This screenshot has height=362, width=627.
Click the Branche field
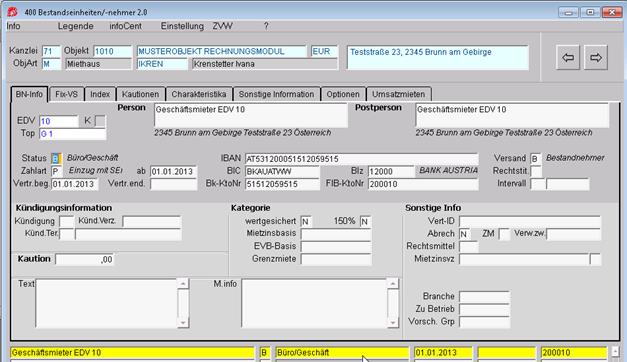[x=484, y=297]
